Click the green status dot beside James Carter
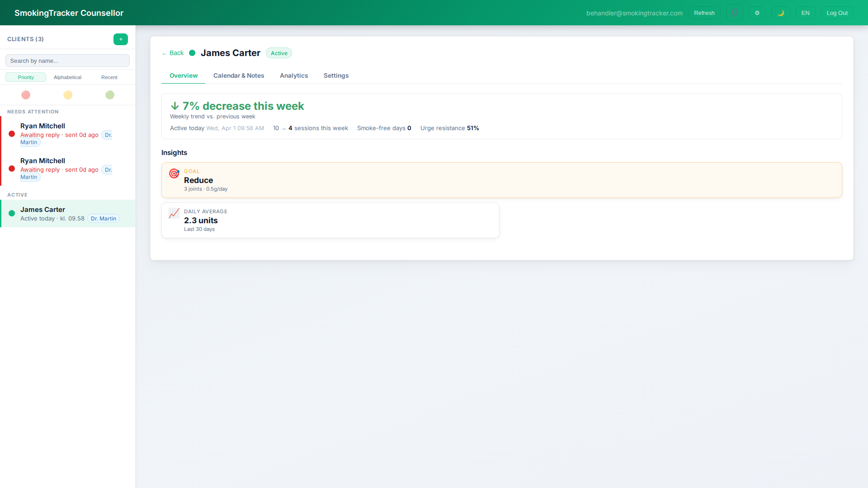 coord(192,53)
